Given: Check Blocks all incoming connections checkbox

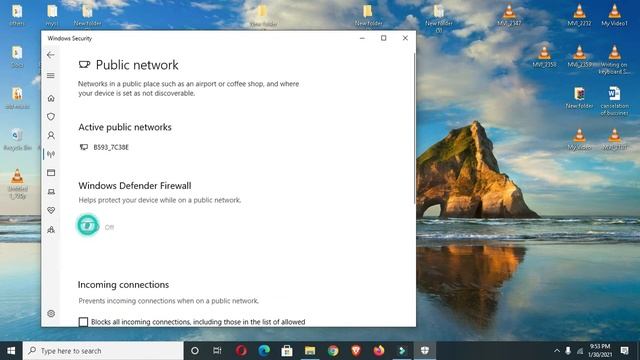Looking at the screenshot, I should click(x=83, y=322).
